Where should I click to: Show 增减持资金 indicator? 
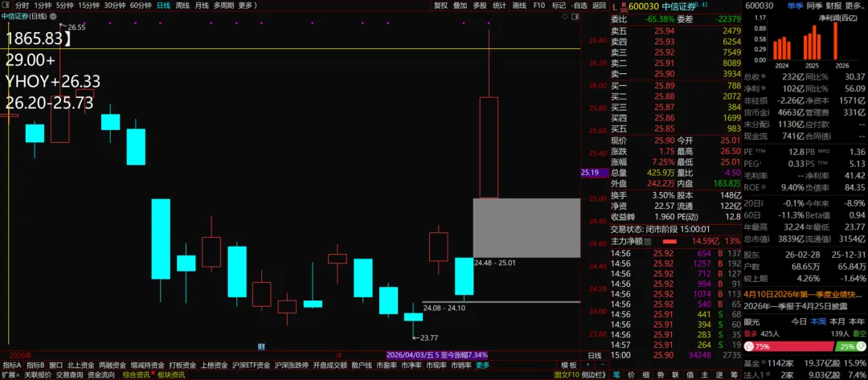click(x=147, y=365)
